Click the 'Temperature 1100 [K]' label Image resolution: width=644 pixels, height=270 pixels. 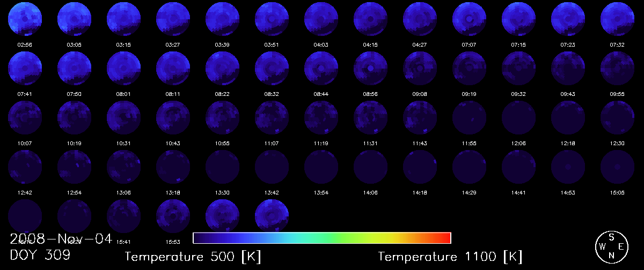tap(450, 257)
